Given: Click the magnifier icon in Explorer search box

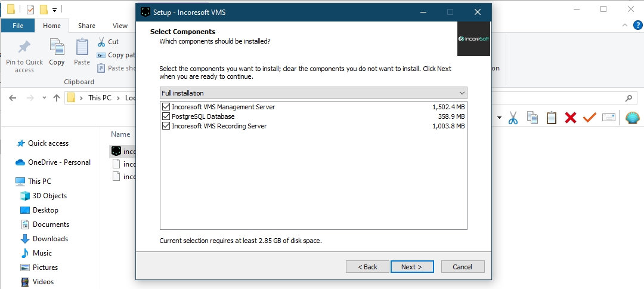Looking at the screenshot, I should tap(628, 99).
